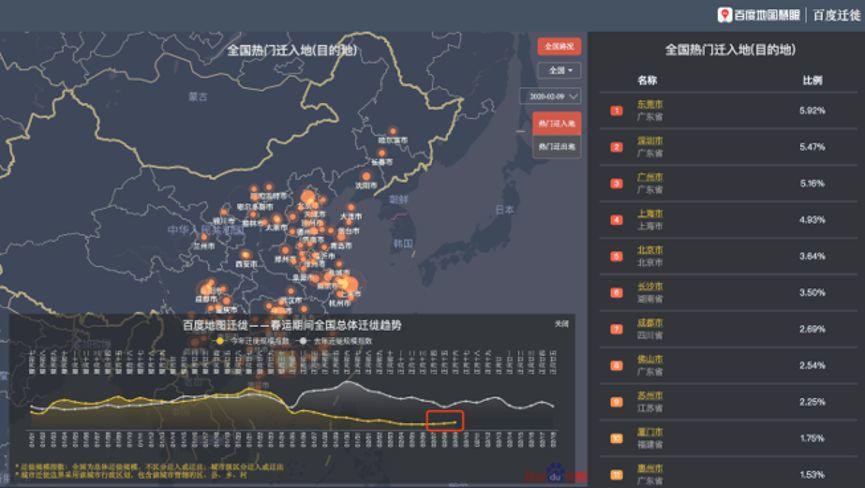Click the 长春市 hotspot dot on map
Viewport: 865px width, 488px height.
coord(382,153)
